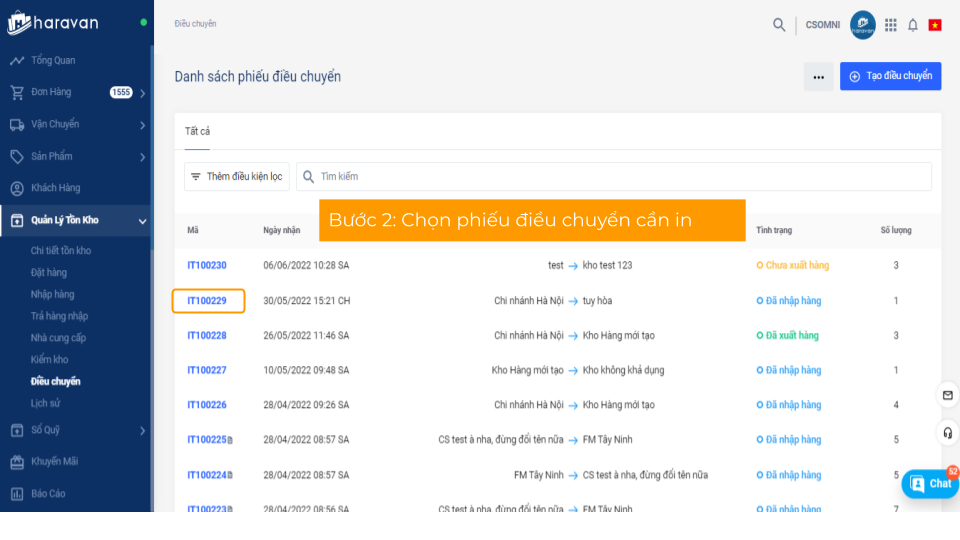Click the Sổ Quỹ icon
The height and width of the screenshot is (540, 960).
click(17, 430)
